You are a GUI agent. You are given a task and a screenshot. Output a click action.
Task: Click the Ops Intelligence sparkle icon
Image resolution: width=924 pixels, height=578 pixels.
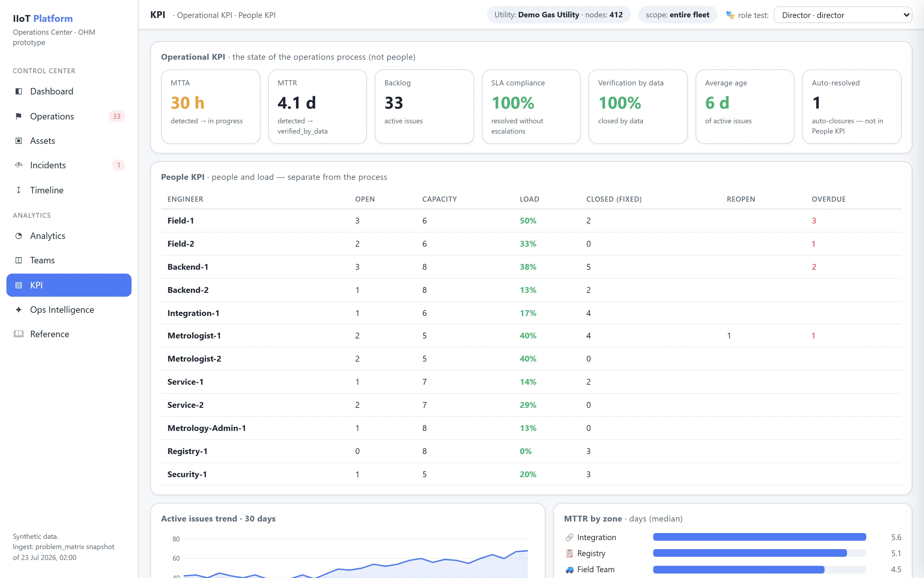(18, 310)
